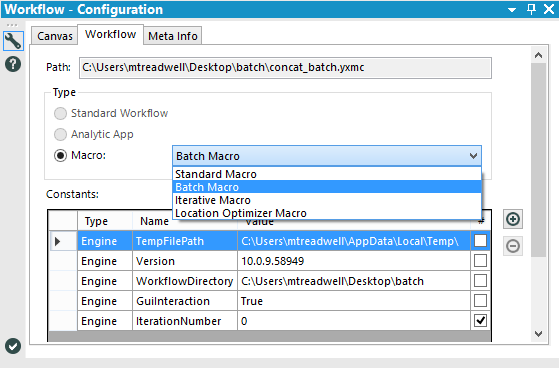The image size is (559, 368).
Task: Select the TempFilePath name cell
Action: click(185, 241)
